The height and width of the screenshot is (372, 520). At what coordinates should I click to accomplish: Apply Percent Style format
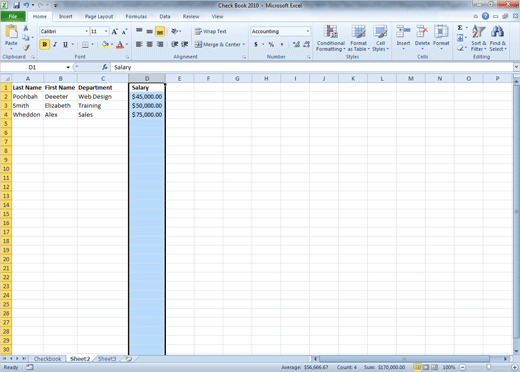271,44
